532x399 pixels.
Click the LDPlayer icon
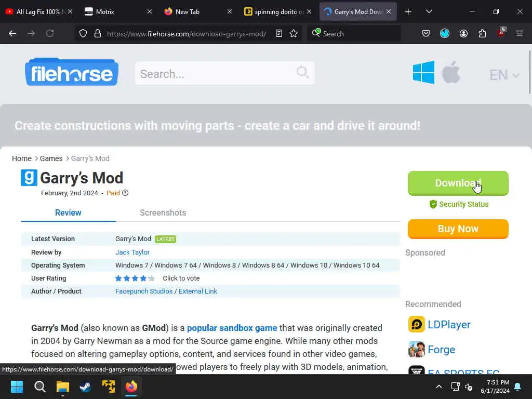point(416,324)
